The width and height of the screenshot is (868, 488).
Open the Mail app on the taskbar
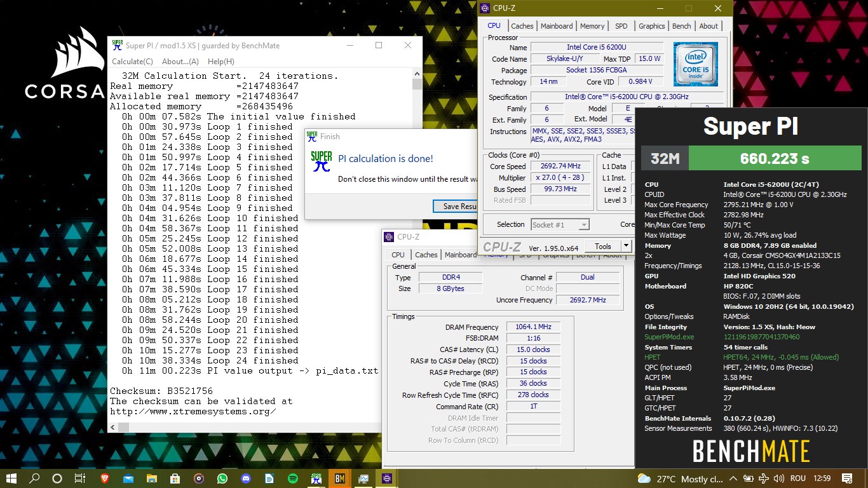(x=128, y=478)
